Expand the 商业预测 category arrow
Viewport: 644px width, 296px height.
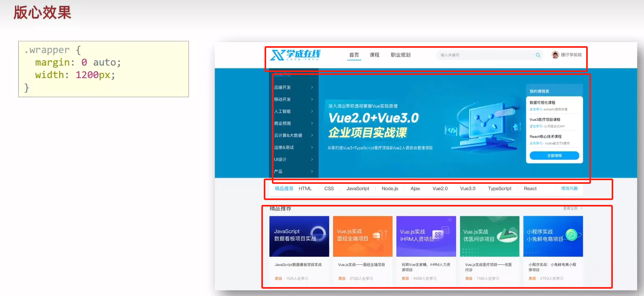tap(312, 124)
